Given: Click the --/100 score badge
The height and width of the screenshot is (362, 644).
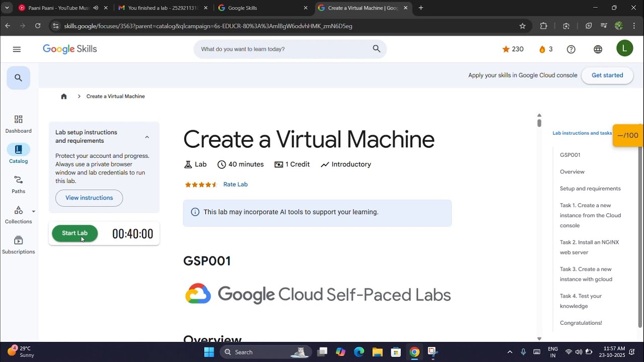Looking at the screenshot, I should tap(628, 135).
